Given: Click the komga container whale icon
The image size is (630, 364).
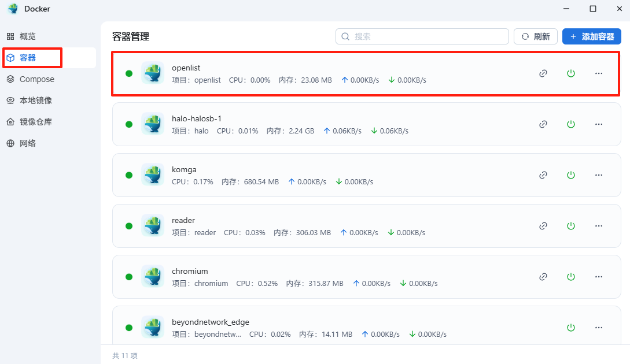Looking at the screenshot, I should pyautogui.click(x=153, y=174).
